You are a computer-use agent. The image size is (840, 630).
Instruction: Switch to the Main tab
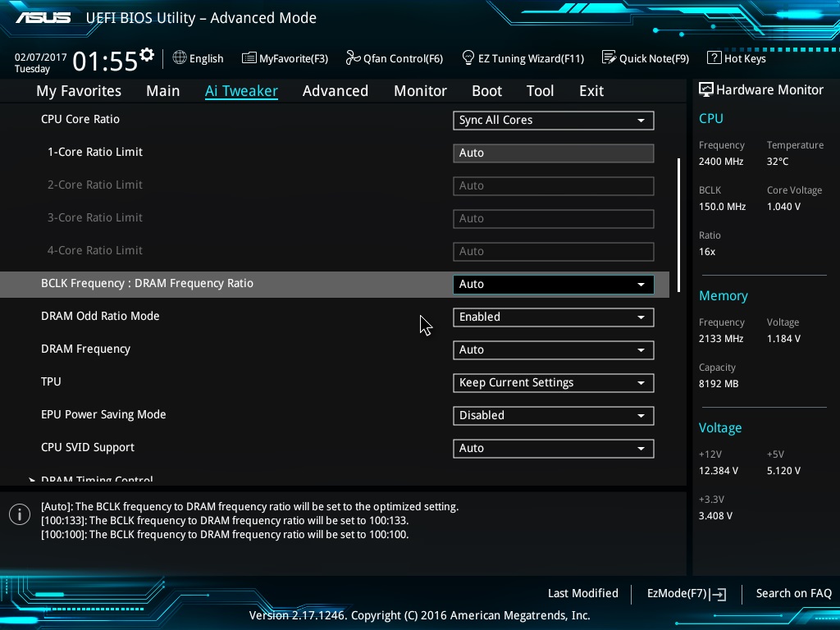pyautogui.click(x=163, y=91)
